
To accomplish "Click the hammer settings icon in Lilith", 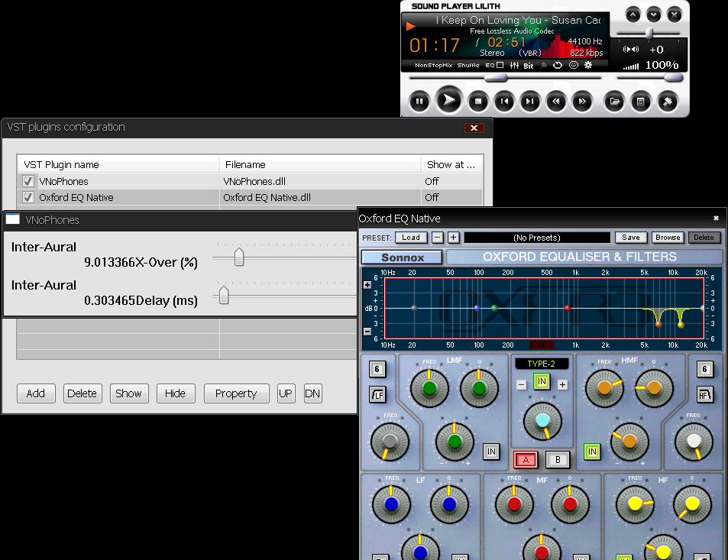I will (x=668, y=101).
